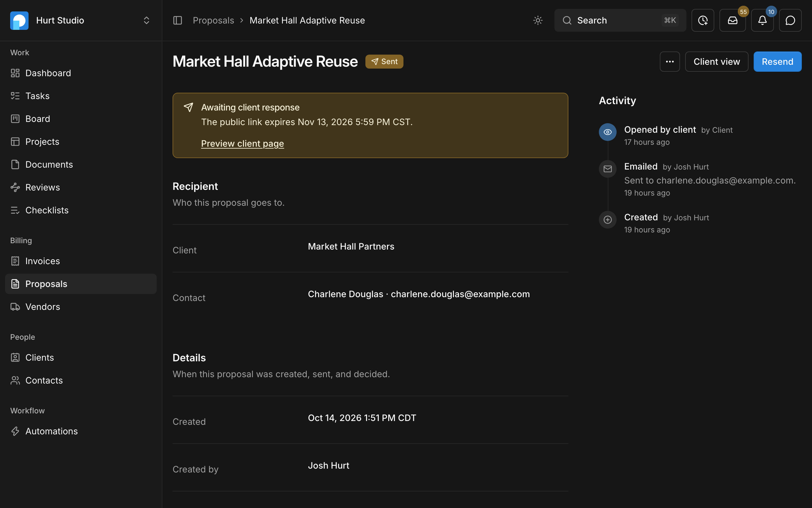Click the Checklists icon in sidebar
812x508 pixels.
pos(15,210)
